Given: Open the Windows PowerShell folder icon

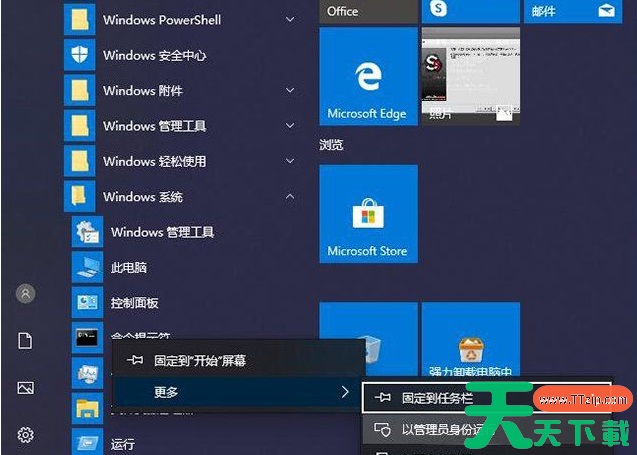Looking at the screenshot, I should point(80,19).
